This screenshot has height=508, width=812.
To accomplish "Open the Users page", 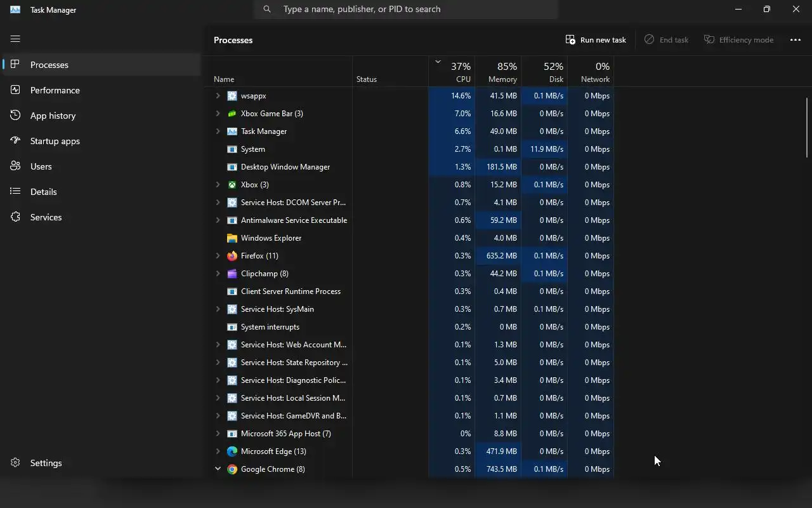I will click(101, 166).
